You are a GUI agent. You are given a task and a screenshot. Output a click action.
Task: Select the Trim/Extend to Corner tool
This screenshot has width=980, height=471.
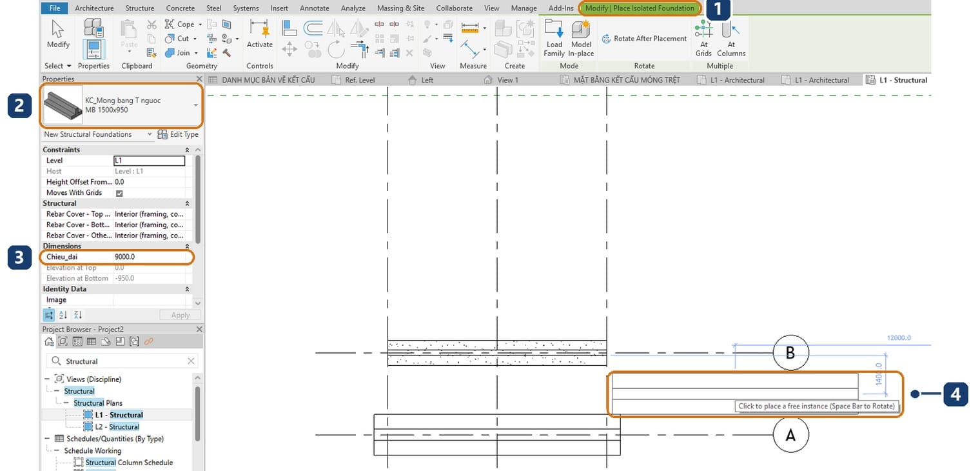pos(360,49)
